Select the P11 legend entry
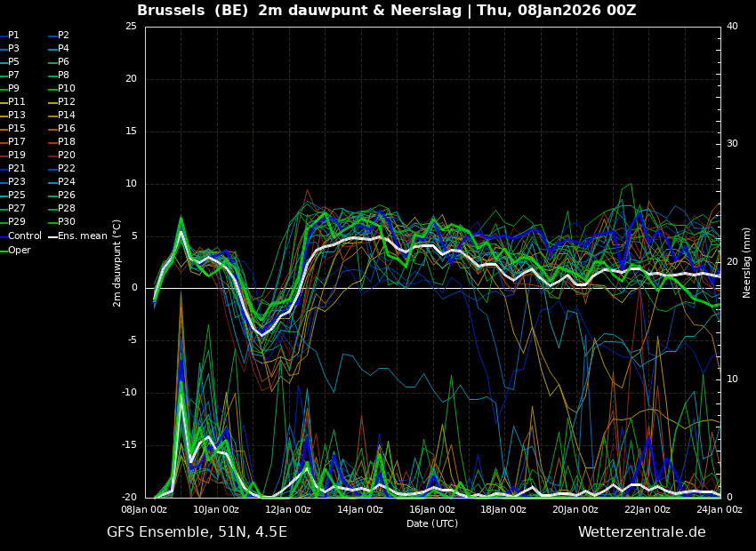Screen dimensions: 756x551 [x=12, y=101]
